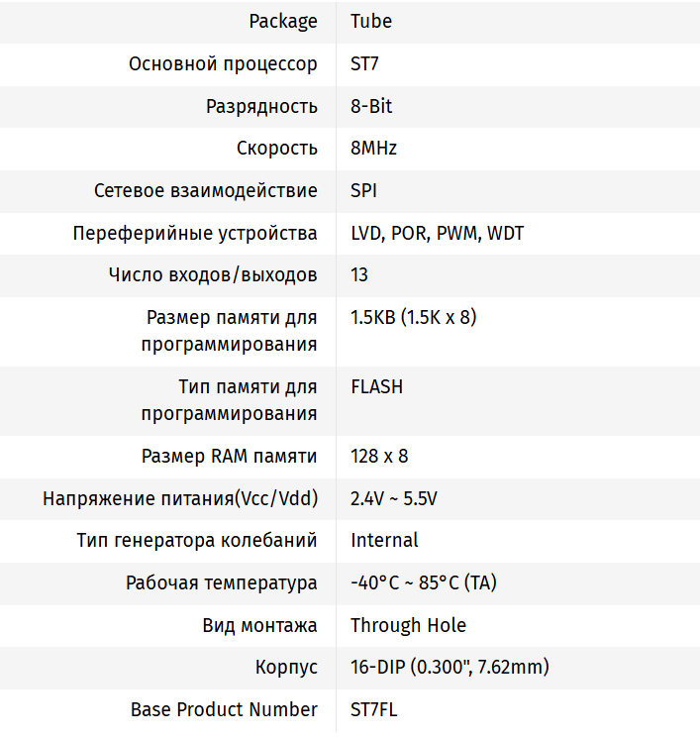The height and width of the screenshot is (739, 700).
Task: Click the 'Сетевое взаимодействие' label
Action: [x=206, y=190]
